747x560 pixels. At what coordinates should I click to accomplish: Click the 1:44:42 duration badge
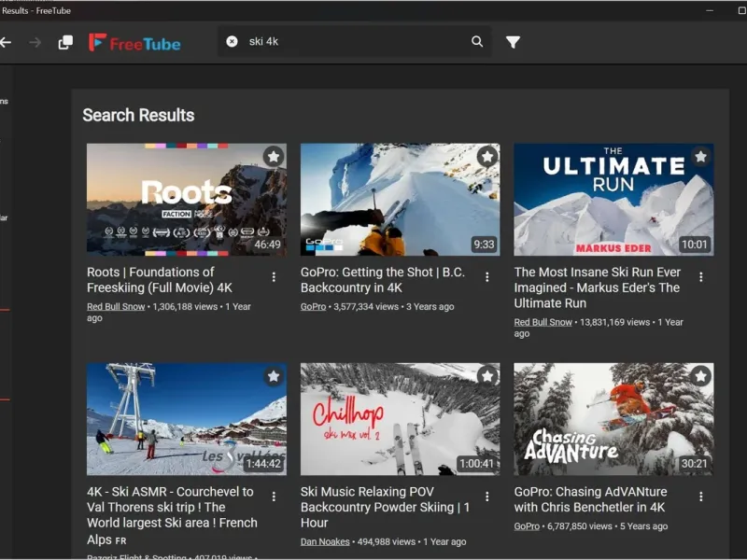pyautogui.click(x=263, y=464)
